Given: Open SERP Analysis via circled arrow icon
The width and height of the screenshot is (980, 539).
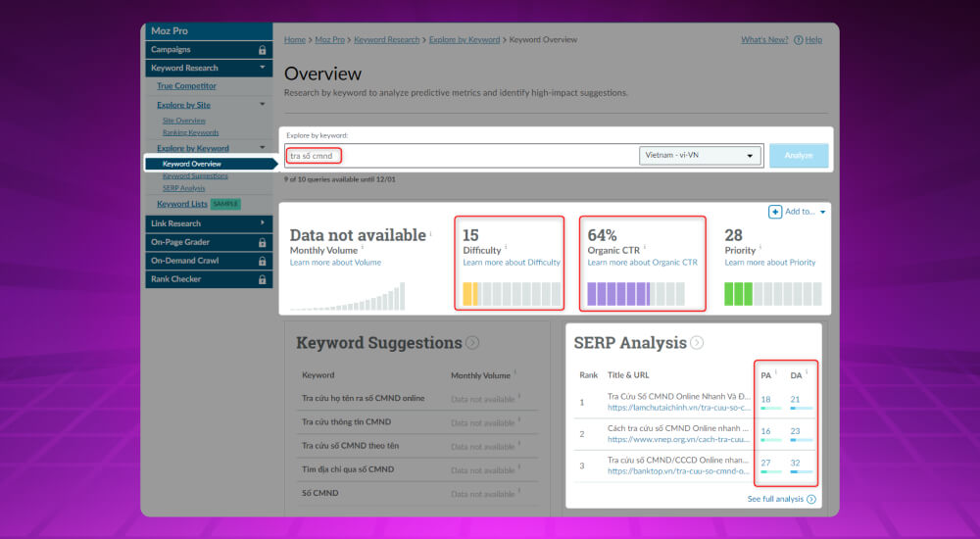Looking at the screenshot, I should [x=697, y=343].
